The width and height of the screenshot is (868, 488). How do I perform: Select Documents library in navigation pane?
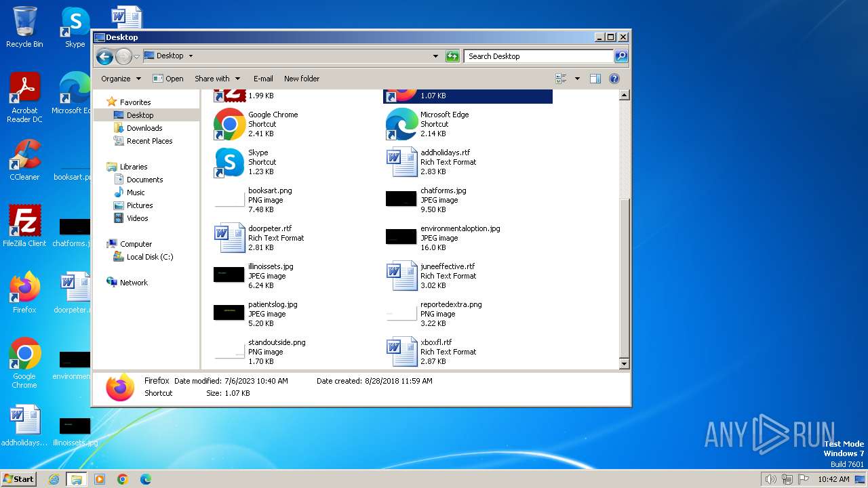(x=144, y=180)
